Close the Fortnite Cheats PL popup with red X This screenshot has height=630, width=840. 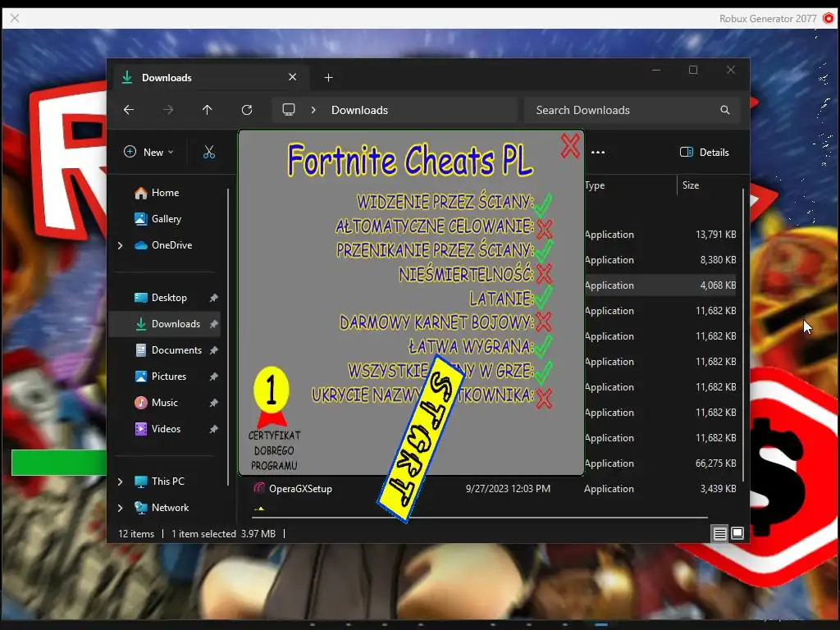tap(570, 146)
